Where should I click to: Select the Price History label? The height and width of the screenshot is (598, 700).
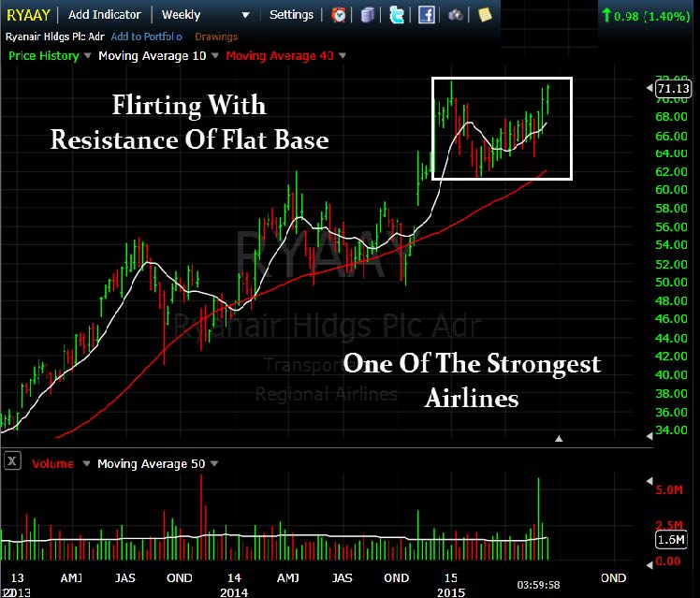(x=44, y=56)
